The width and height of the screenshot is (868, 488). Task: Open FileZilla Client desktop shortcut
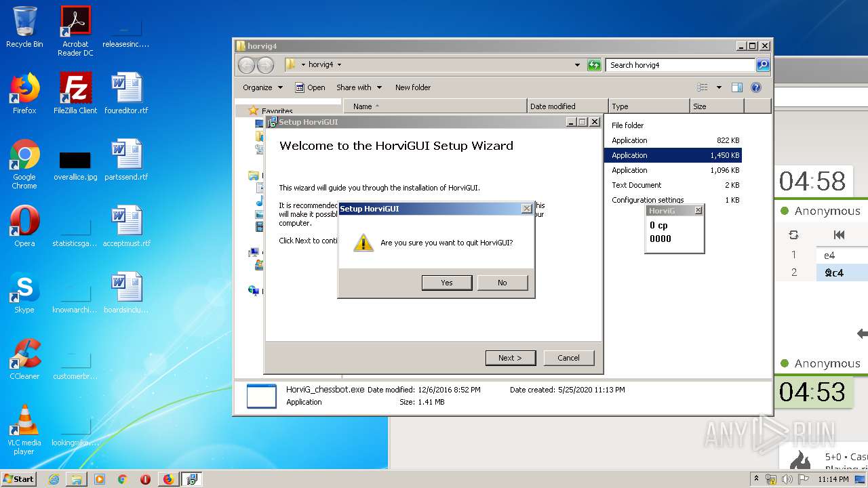75,94
